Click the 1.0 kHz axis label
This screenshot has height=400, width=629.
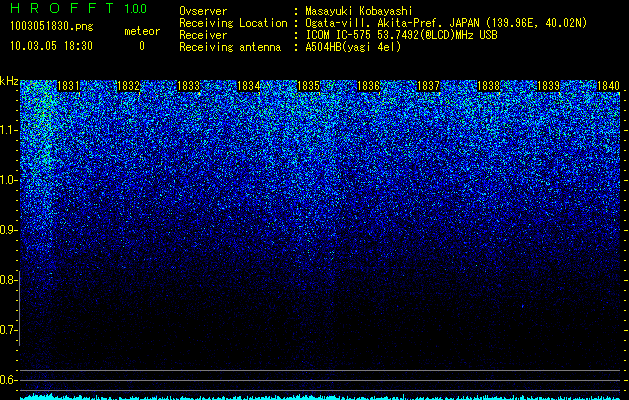click(x=9, y=180)
